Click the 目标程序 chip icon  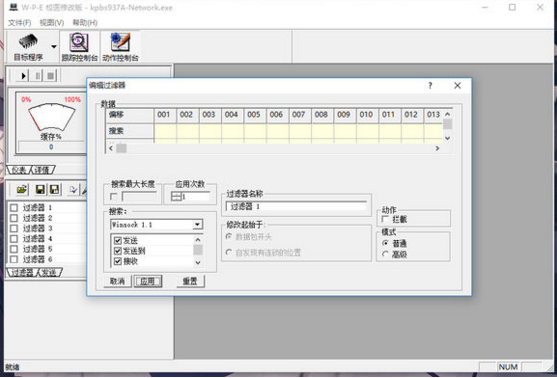coord(28,42)
